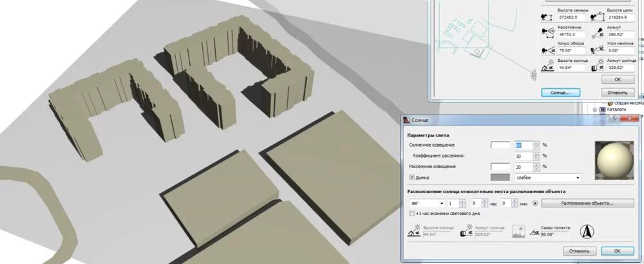Click the sunlight color swatch
Viewport: 644px width, 264px height.
coord(500,146)
